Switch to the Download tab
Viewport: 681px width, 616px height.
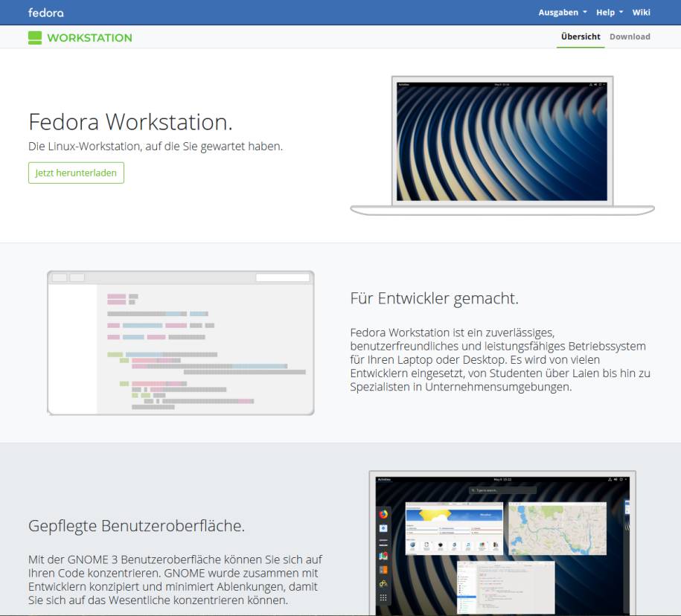tap(630, 36)
